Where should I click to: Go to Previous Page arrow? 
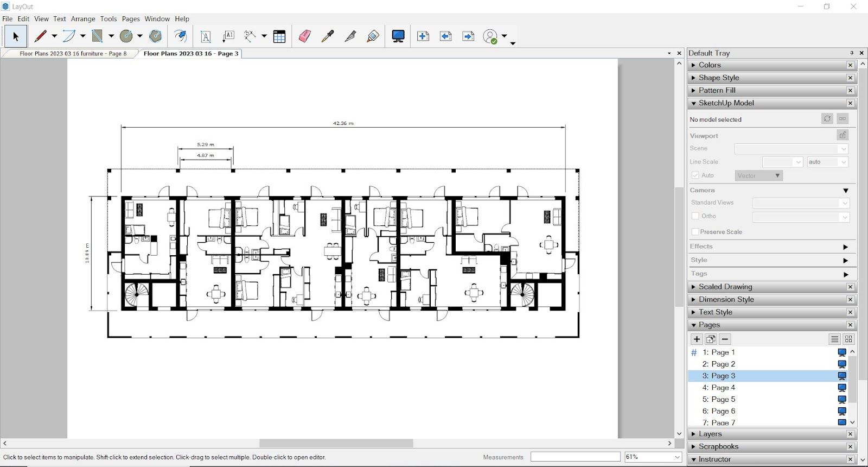point(446,36)
